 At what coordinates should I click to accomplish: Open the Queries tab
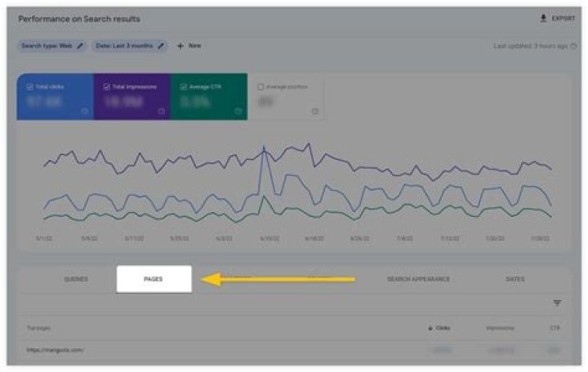[76, 279]
